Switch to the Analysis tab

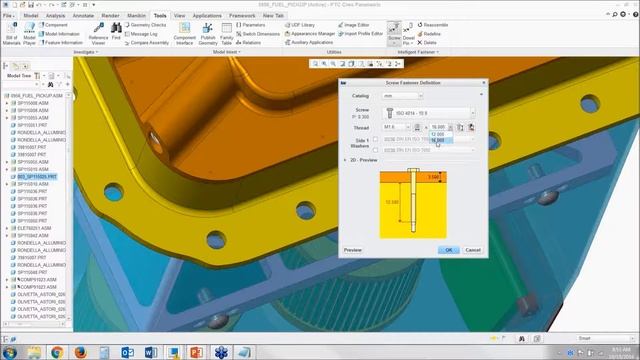click(56, 16)
